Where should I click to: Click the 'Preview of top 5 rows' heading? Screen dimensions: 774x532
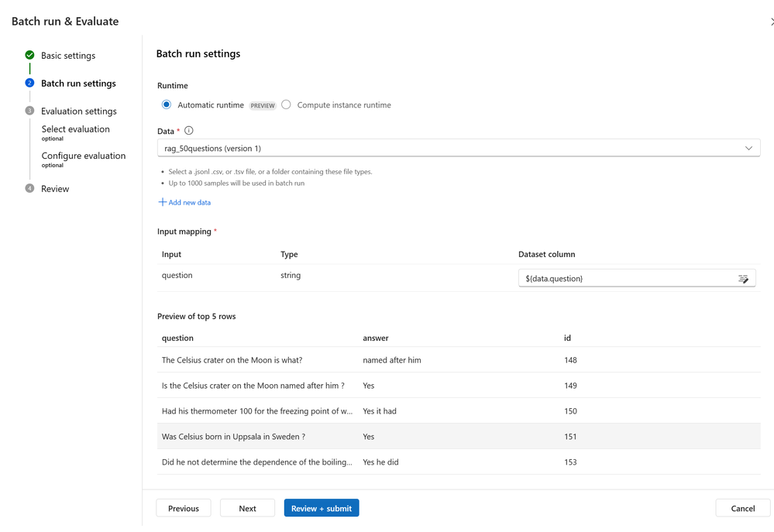click(197, 317)
